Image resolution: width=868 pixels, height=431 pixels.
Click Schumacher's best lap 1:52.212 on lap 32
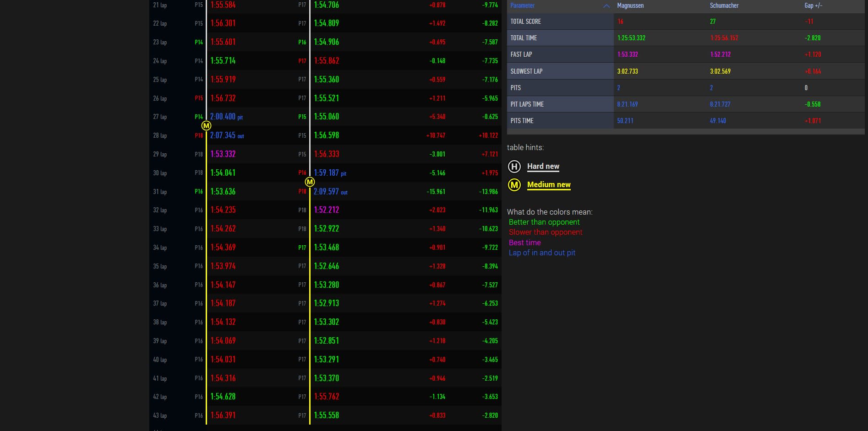326,210
